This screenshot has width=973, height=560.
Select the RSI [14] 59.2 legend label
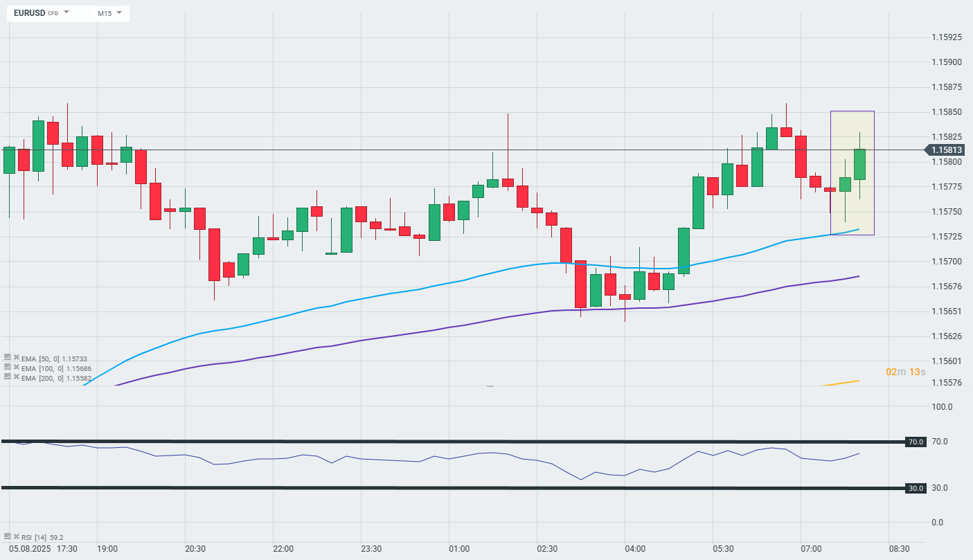pyautogui.click(x=42, y=537)
